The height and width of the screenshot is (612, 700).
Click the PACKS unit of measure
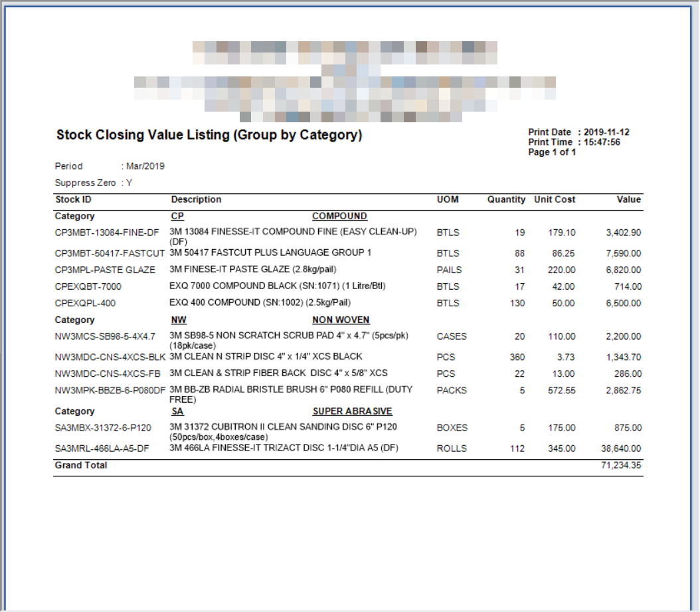(x=452, y=391)
